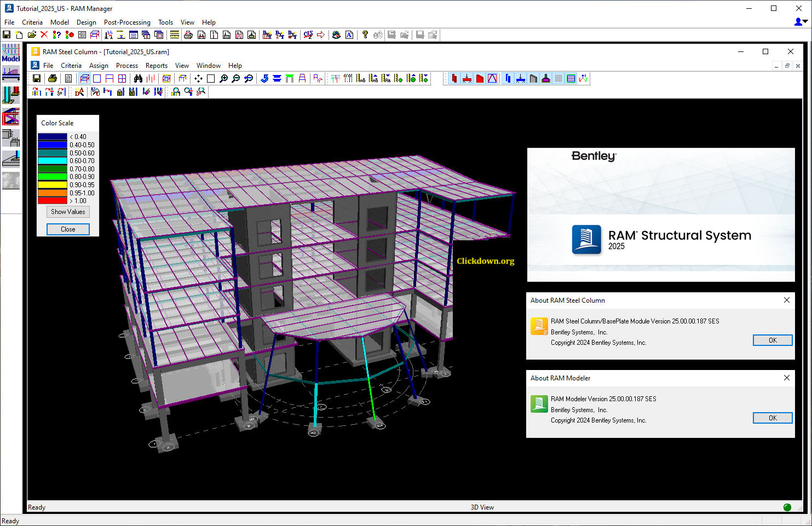The width and height of the screenshot is (812, 526).
Task: Open the Criteria menu in RAM Steel Column
Action: tap(71, 65)
